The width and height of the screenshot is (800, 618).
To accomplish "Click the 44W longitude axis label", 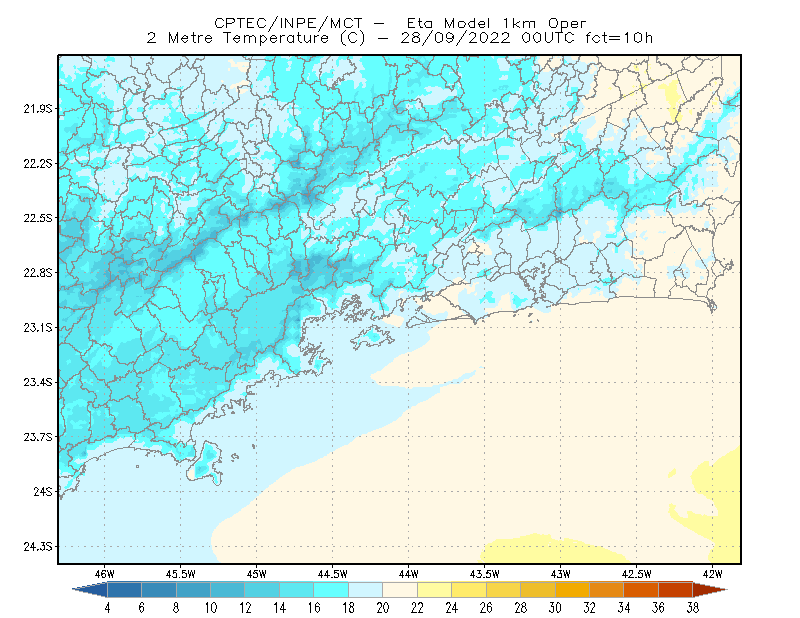I will click(408, 574).
